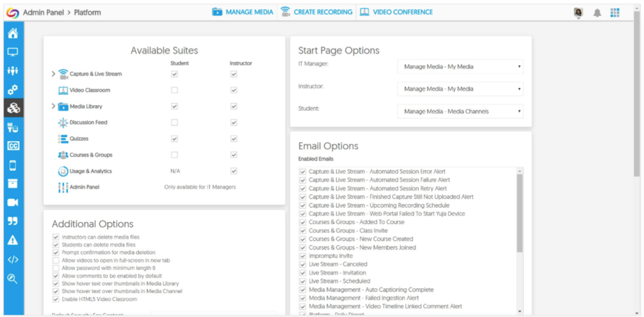644x317 pixels.
Task: Toggle Instructor checkbox for Usage & Analytics
Action: (x=234, y=171)
